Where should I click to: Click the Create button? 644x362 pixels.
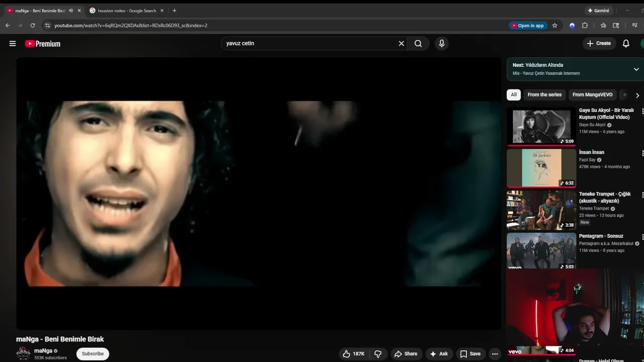tap(599, 44)
